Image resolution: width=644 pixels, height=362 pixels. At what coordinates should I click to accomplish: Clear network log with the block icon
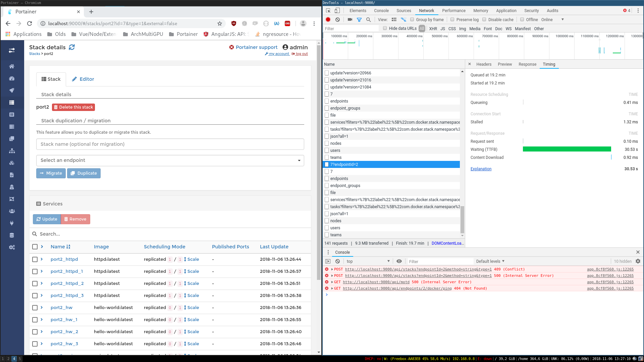point(338,19)
